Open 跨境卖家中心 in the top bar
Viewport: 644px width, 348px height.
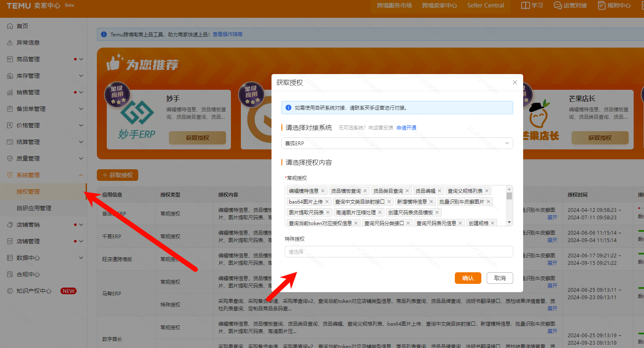tap(440, 5)
